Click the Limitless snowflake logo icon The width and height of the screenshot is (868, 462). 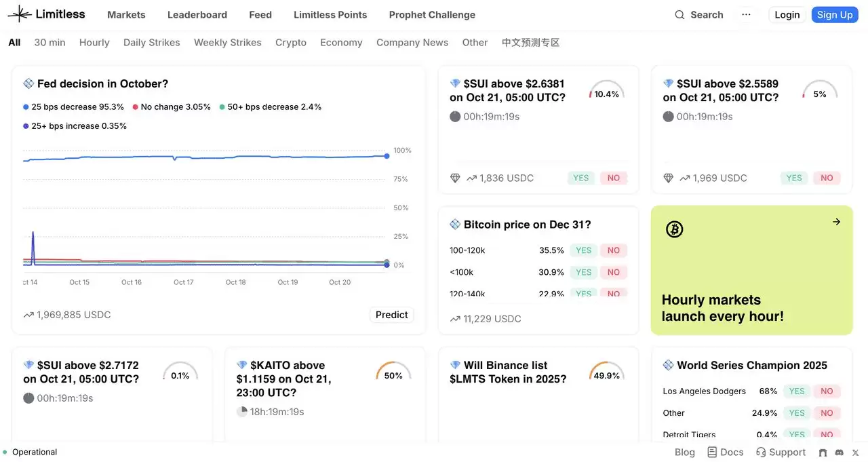(x=19, y=13)
